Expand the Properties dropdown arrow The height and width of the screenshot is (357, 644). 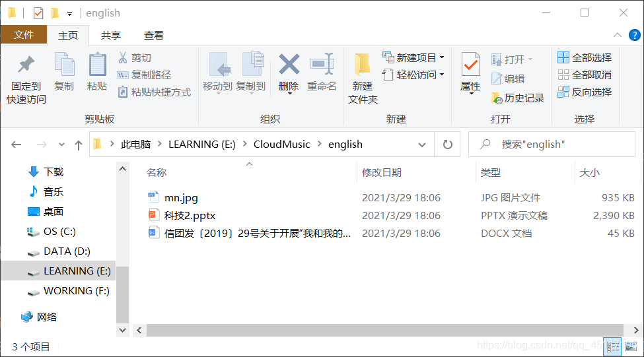[471, 94]
